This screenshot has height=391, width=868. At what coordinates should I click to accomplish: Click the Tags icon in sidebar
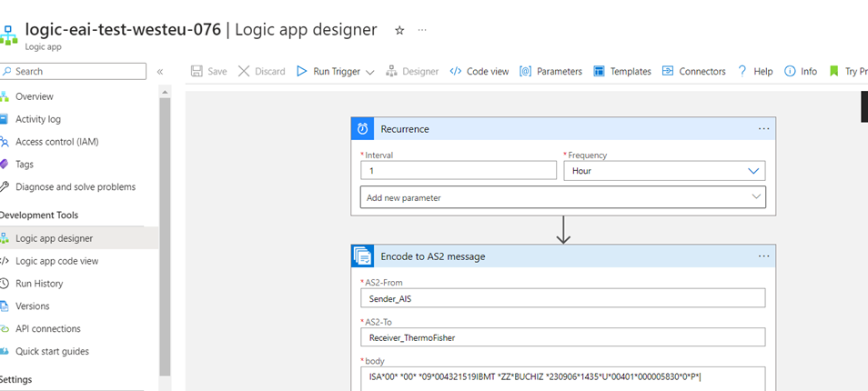click(x=4, y=165)
